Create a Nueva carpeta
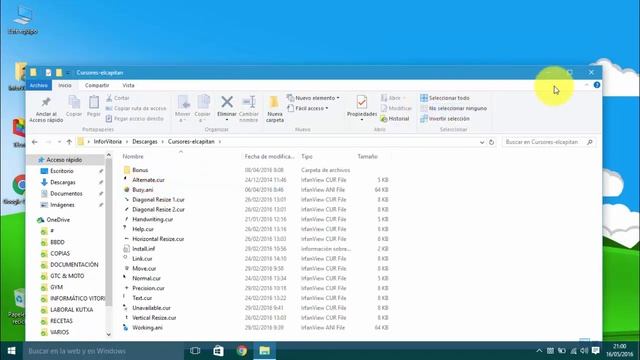 (x=275, y=109)
